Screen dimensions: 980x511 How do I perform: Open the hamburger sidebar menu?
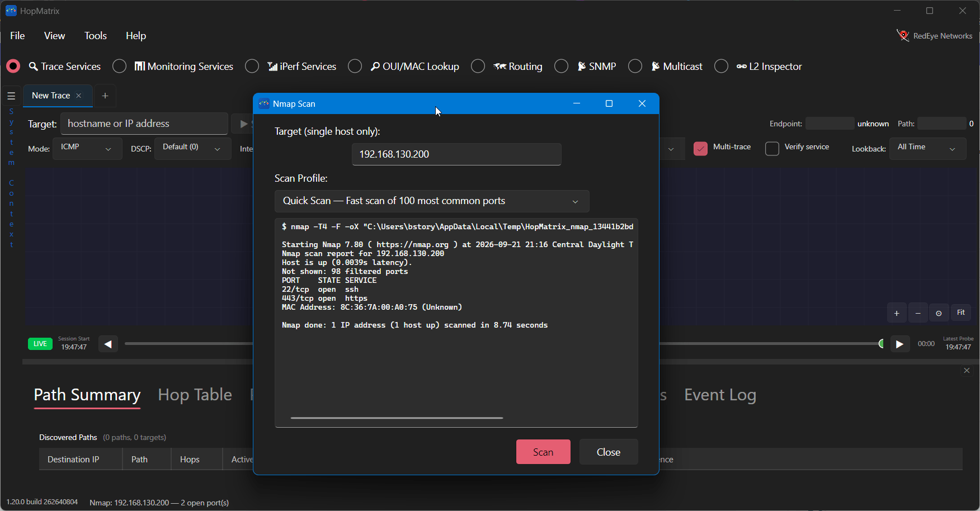point(11,96)
